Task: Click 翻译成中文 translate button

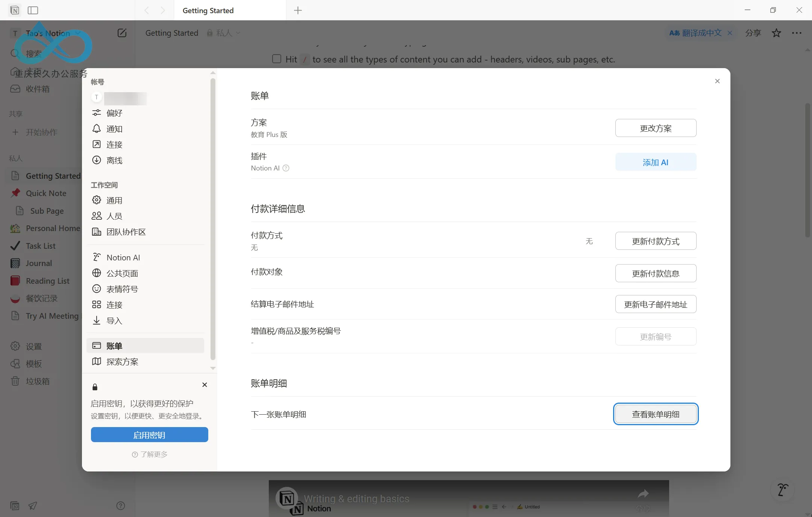Action: tap(695, 33)
